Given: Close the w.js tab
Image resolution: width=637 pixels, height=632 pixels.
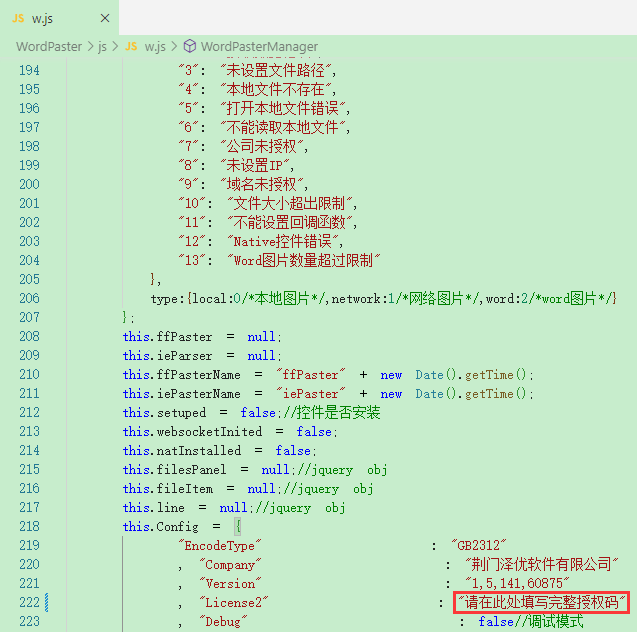Looking at the screenshot, I should (105, 18).
